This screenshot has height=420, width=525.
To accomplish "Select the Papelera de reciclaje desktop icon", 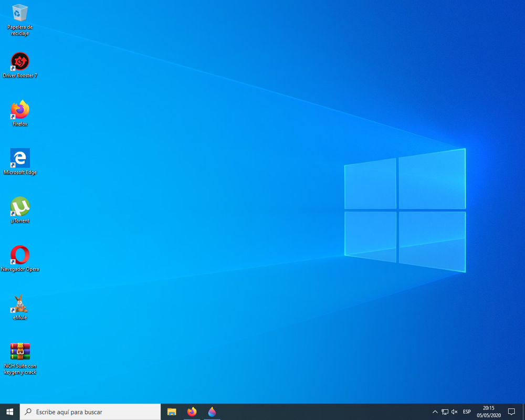I will click(20, 20).
